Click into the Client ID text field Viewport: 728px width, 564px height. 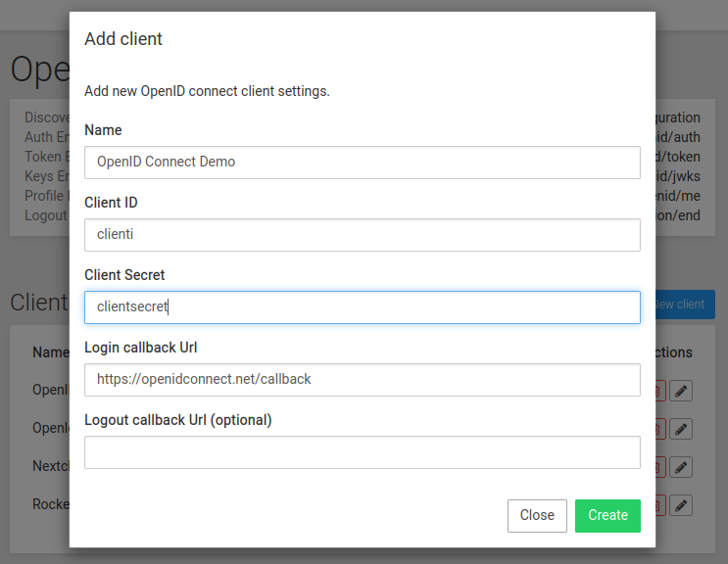(x=362, y=235)
